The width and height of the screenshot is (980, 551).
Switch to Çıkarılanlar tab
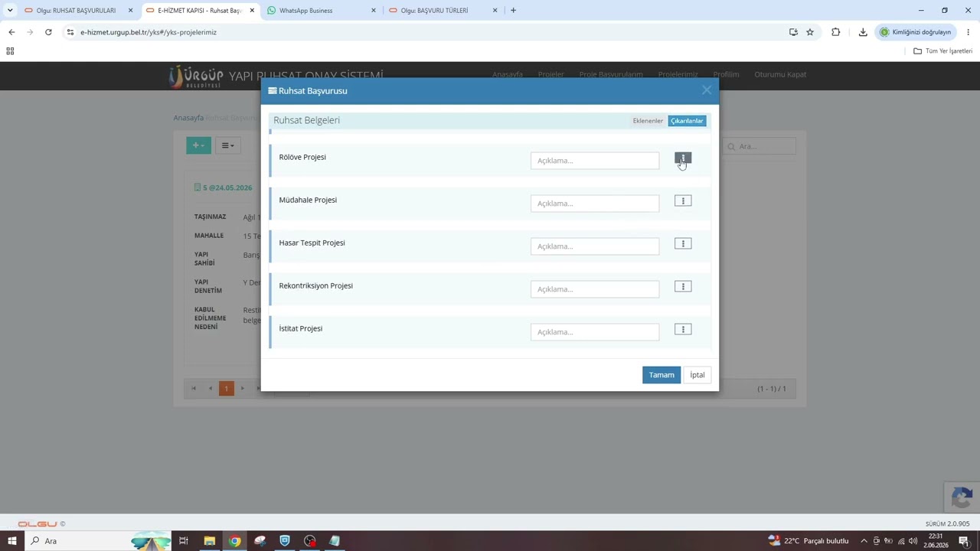point(687,121)
